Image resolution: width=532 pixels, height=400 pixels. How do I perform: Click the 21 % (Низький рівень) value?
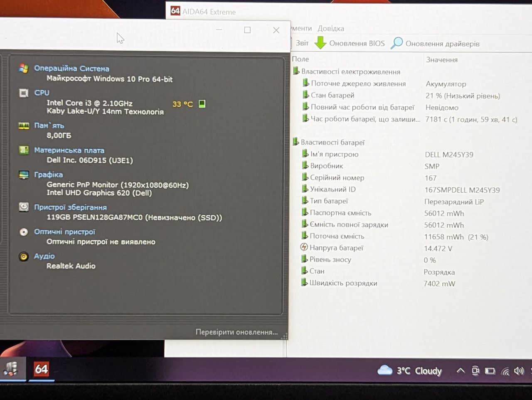pyautogui.click(x=463, y=96)
